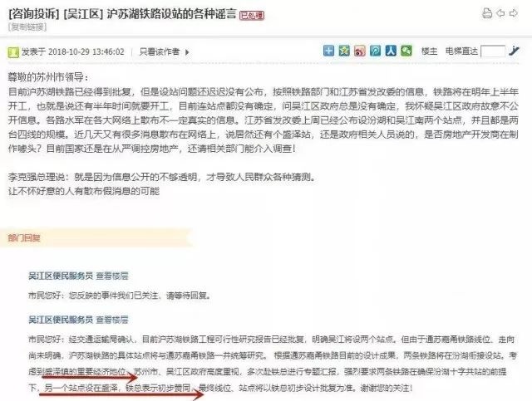Share to Renren icon

[x=391, y=51]
